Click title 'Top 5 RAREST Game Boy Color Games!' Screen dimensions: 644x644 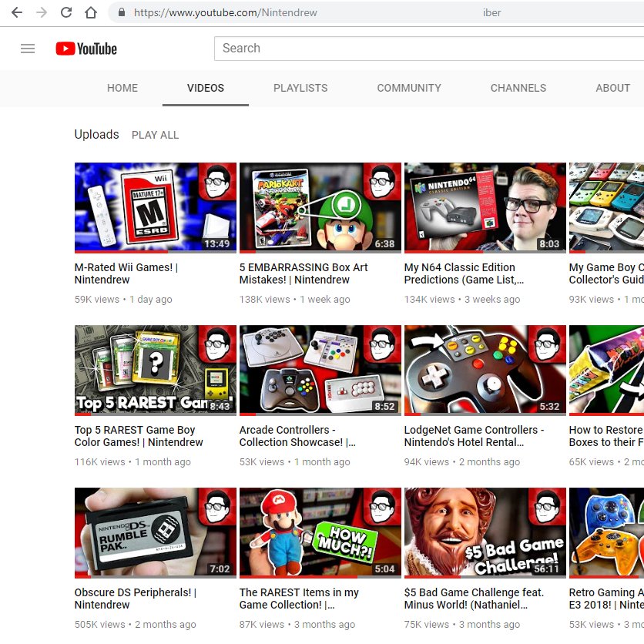139,436
